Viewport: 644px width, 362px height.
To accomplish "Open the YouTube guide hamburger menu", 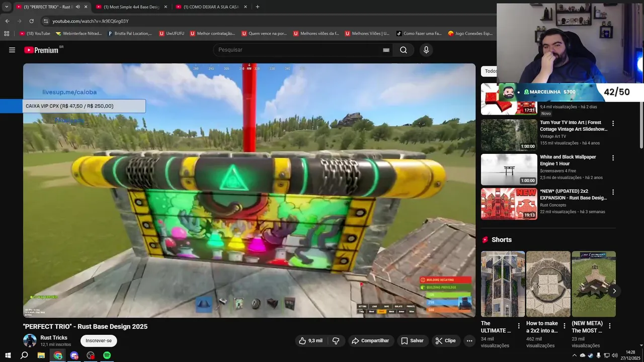I will 12,50.
